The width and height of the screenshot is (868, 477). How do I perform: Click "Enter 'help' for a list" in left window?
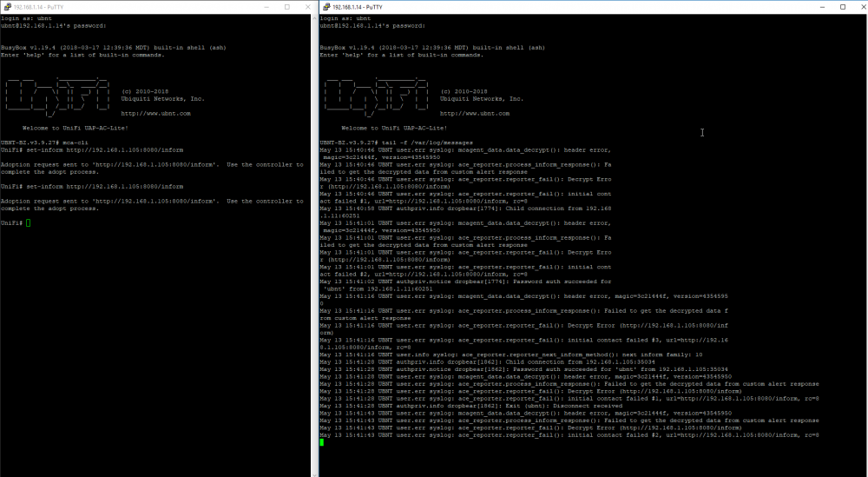coord(82,55)
